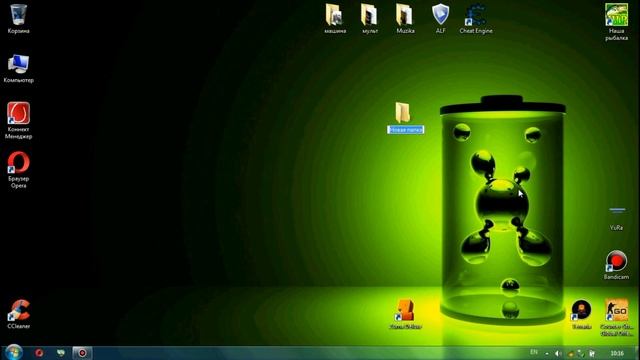Open the volume speaker tray icon
This screenshot has width=640, height=360.
tap(558, 353)
